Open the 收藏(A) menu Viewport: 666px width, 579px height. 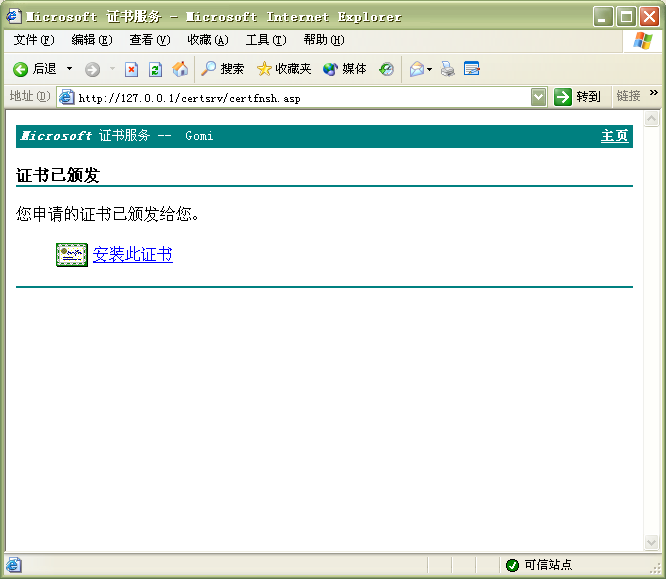click(208, 40)
